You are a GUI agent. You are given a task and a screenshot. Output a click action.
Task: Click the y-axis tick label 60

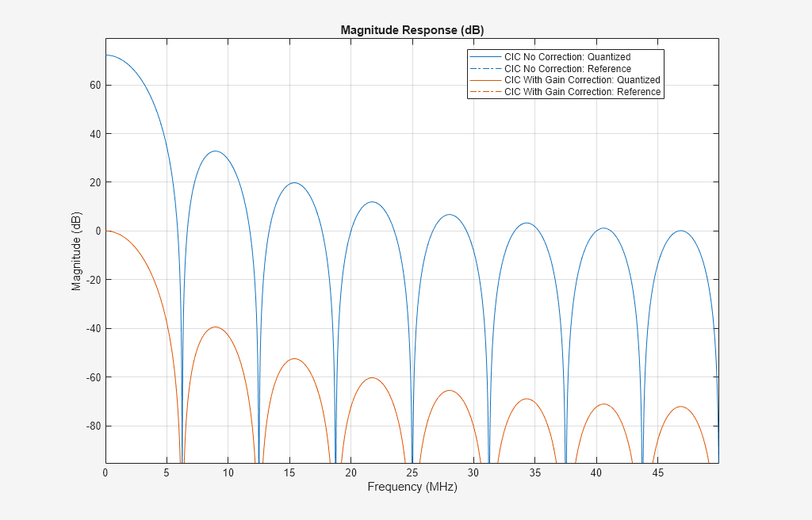click(94, 85)
